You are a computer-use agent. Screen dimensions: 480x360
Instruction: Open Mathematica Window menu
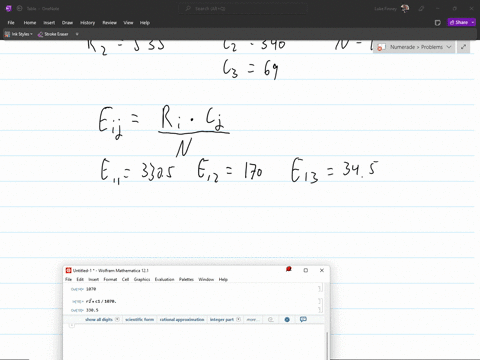tap(206, 279)
